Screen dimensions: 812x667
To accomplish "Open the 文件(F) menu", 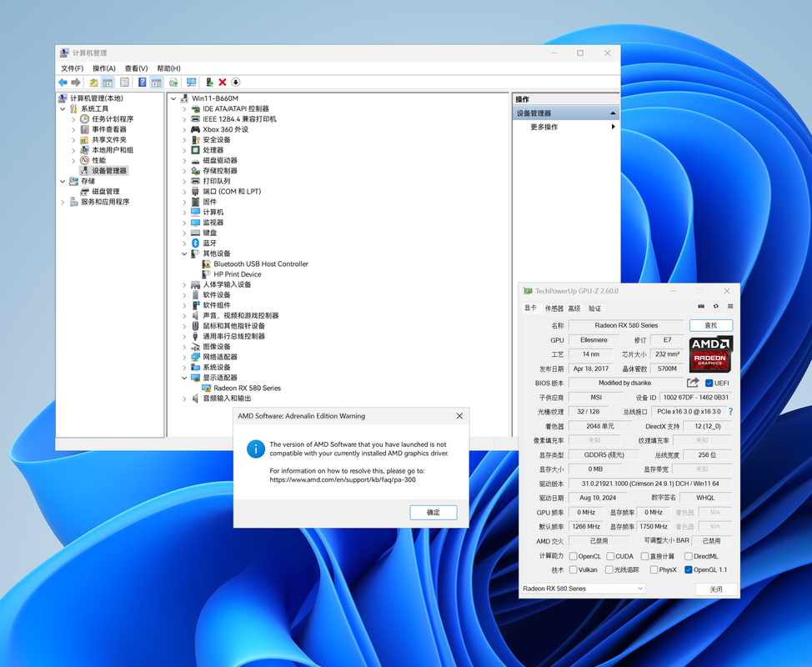I will point(72,68).
